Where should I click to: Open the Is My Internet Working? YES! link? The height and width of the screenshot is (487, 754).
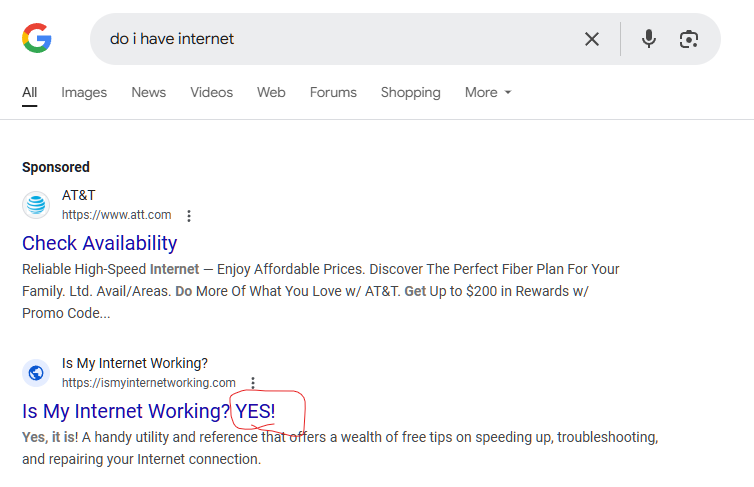(148, 411)
